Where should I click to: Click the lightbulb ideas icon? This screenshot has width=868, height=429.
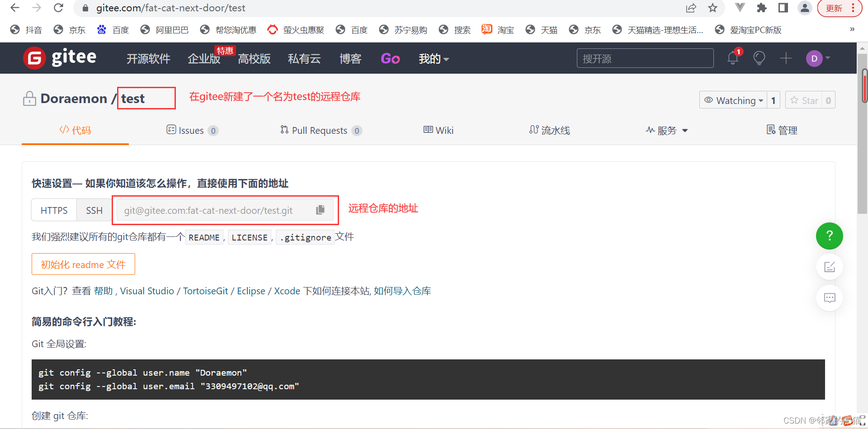[759, 58]
